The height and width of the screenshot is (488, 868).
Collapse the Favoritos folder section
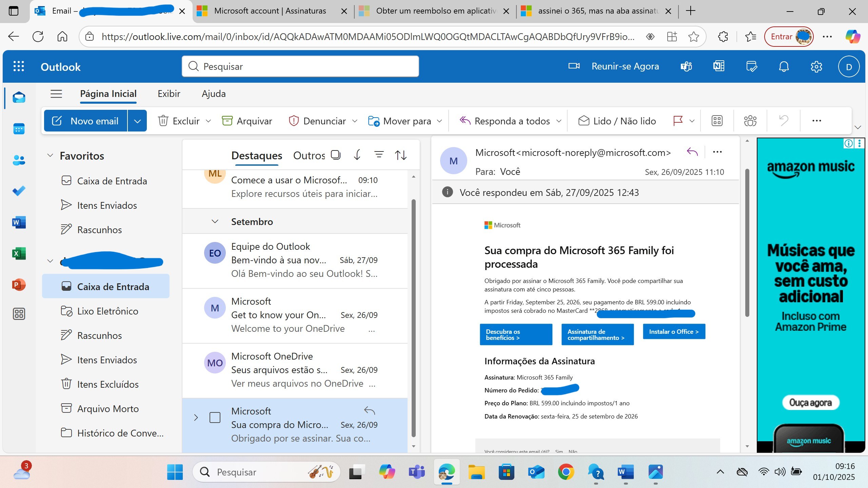tap(50, 156)
